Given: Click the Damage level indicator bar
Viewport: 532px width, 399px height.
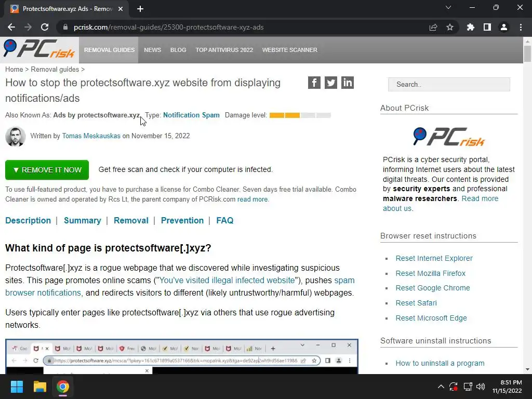Looking at the screenshot, I should point(300,115).
